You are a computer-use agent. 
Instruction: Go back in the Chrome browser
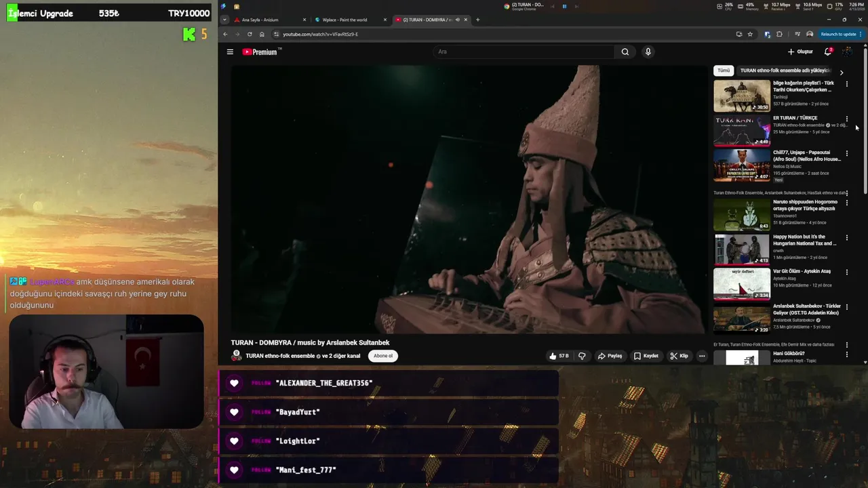[225, 34]
